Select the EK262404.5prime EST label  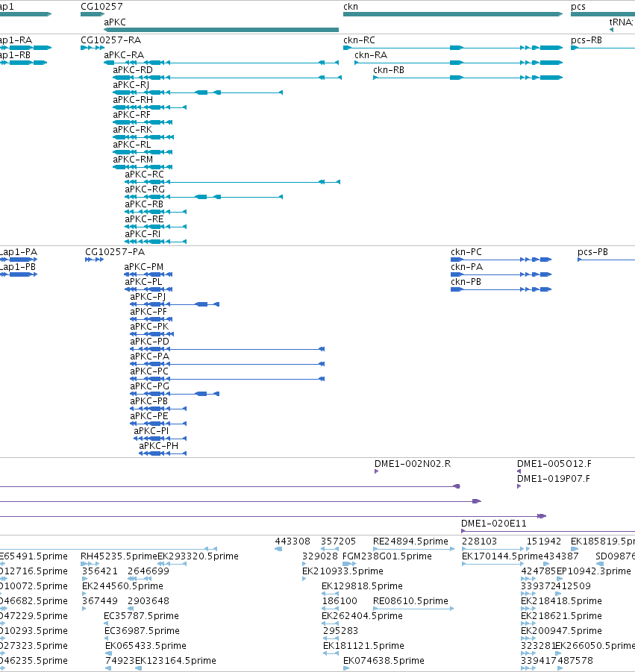click(363, 616)
